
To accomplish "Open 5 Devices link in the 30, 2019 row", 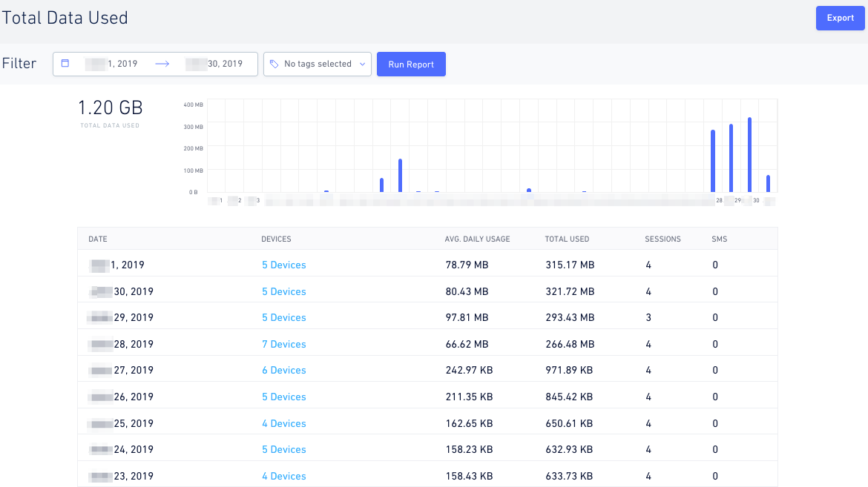I will pyautogui.click(x=284, y=291).
